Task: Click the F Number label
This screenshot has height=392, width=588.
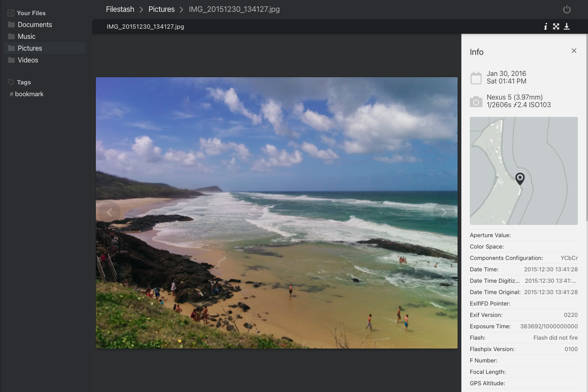Action: [484, 360]
